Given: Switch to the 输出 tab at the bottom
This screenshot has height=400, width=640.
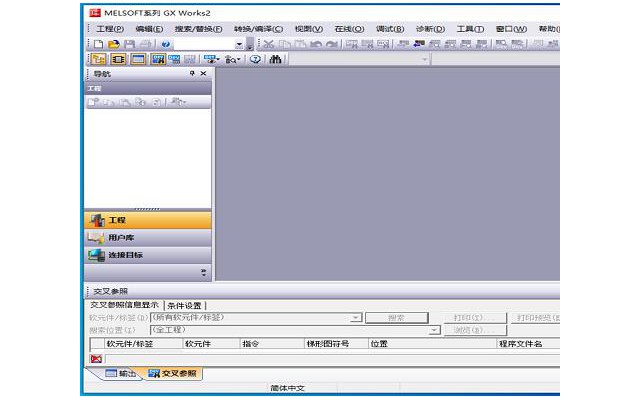Looking at the screenshot, I should 121,373.
